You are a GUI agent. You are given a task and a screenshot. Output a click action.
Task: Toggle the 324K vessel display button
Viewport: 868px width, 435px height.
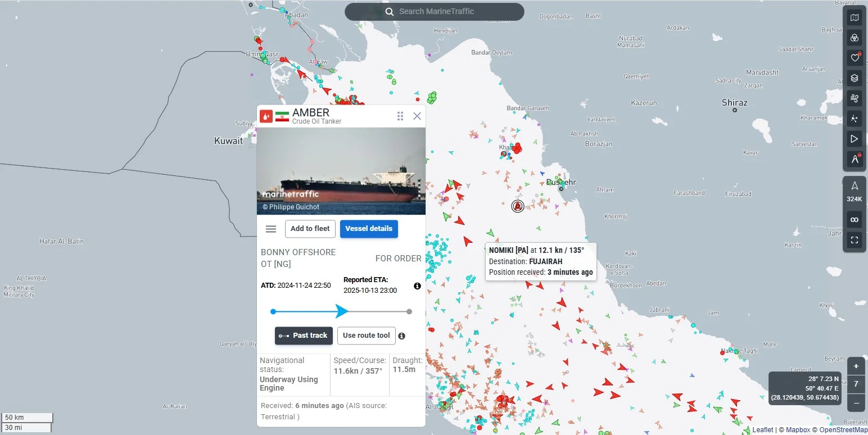855,191
